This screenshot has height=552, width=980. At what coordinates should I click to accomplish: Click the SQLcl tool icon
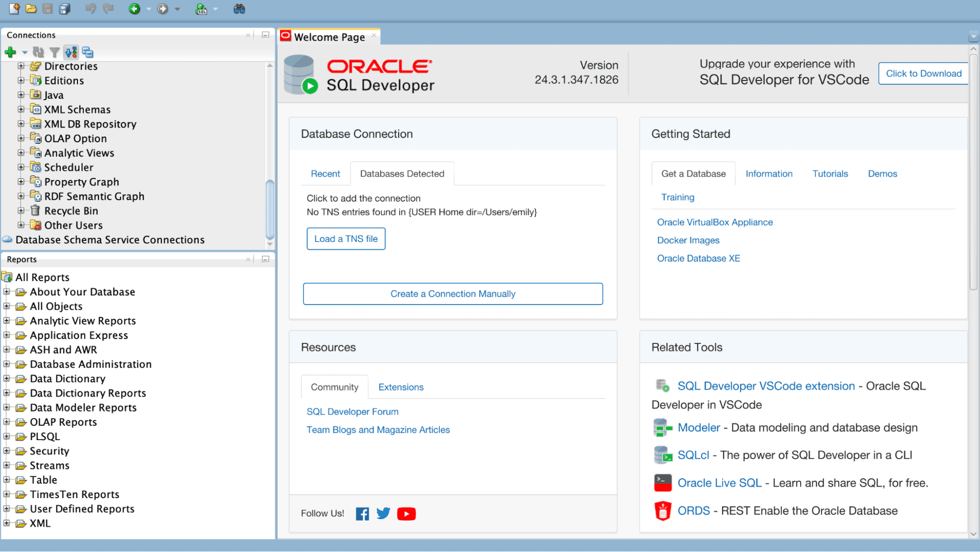point(663,455)
